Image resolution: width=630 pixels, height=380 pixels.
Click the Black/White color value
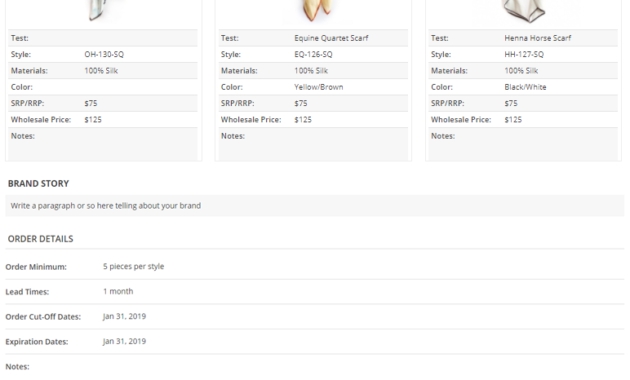(x=525, y=87)
